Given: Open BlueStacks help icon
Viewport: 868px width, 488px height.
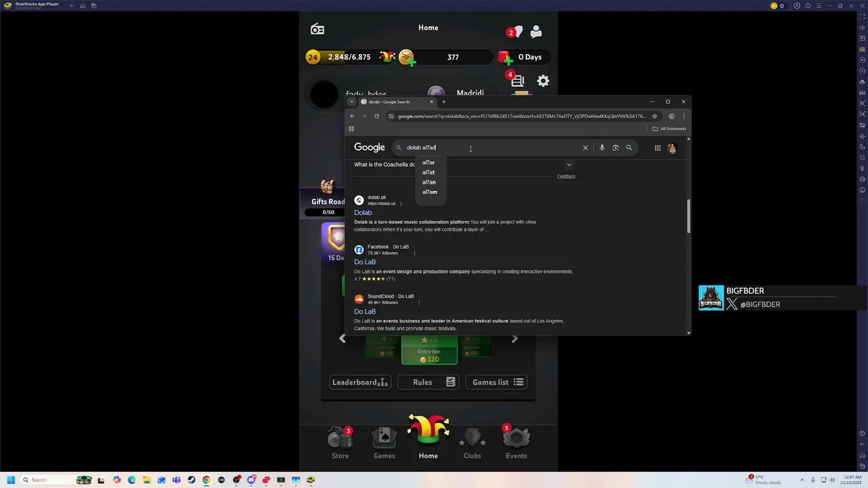Looking at the screenshot, I should (x=808, y=5).
